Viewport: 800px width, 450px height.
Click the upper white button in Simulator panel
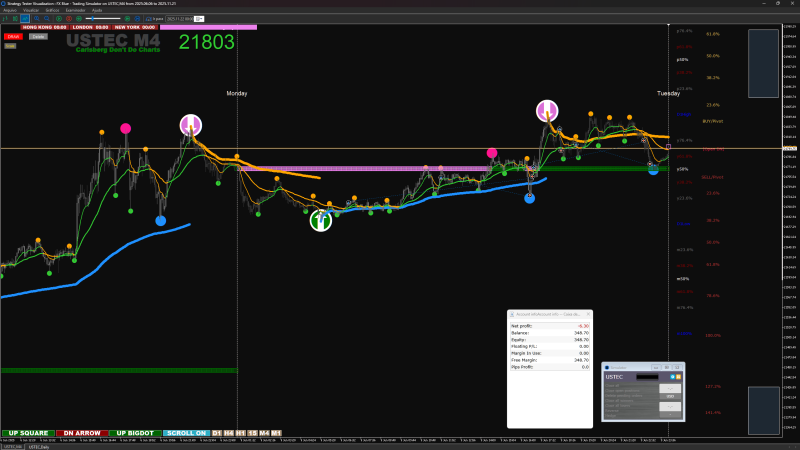click(670, 389)
